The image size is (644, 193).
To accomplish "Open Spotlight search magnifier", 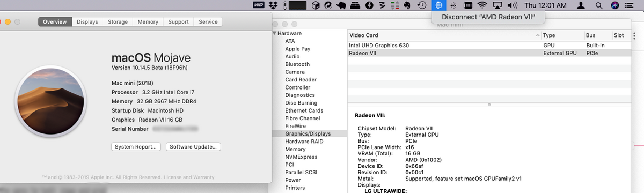I will coord(598,5).
